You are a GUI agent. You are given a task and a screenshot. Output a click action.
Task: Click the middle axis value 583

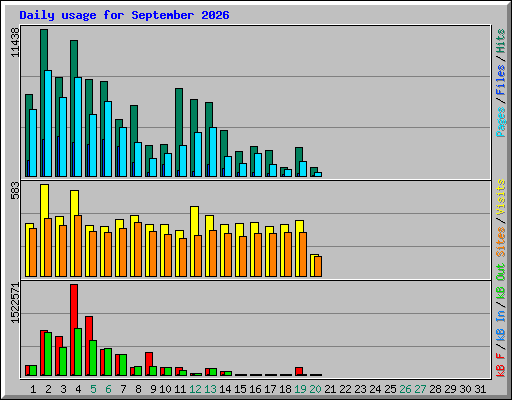tap(15, 190)
